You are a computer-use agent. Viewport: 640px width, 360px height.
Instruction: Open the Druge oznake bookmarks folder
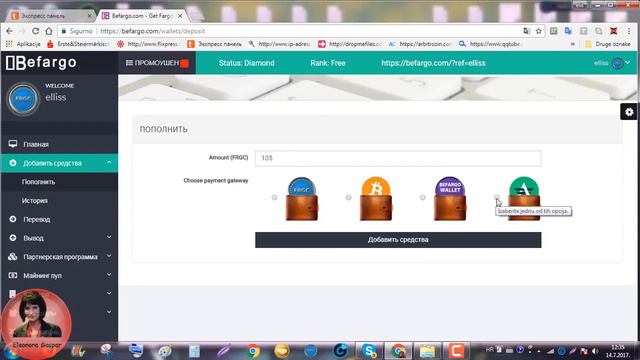pos(608,44)
